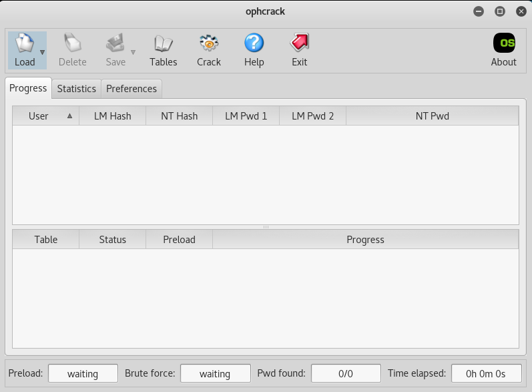532x392 pixels.
Task: Sort by the User column header
Action: (x=46, y=116)
